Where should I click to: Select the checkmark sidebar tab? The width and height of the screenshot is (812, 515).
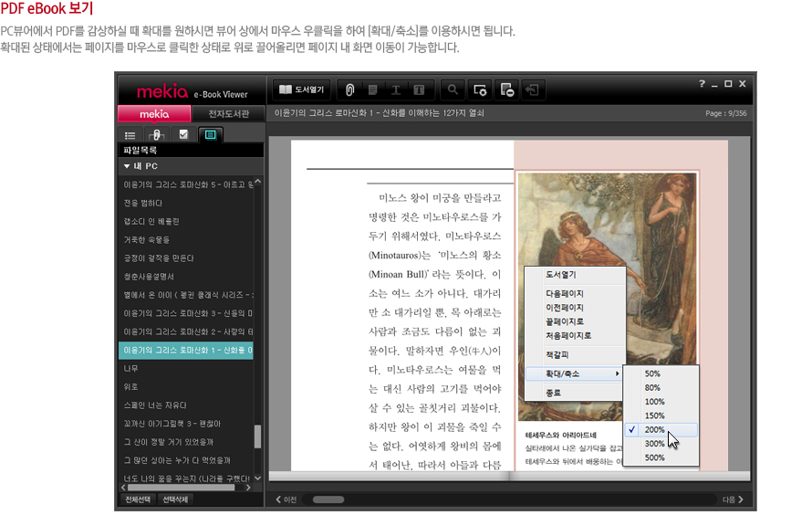coord(183,135)
